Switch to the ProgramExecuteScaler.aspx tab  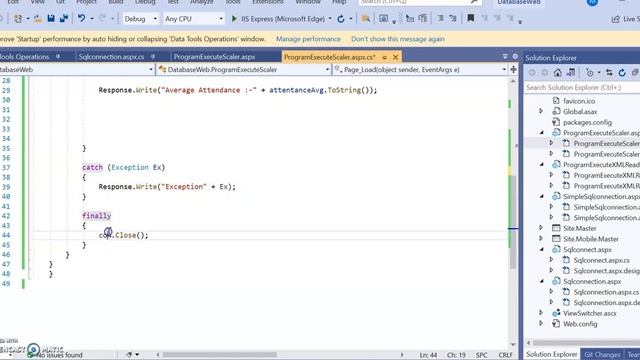[x=214, y=57]
